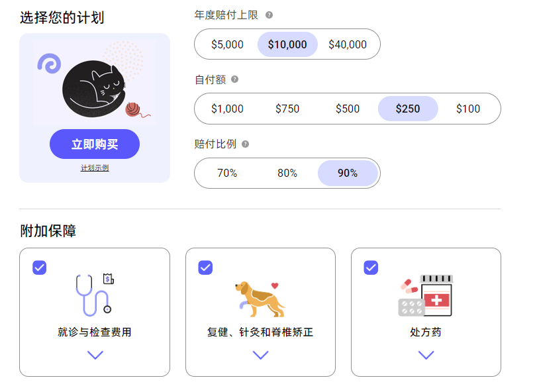Select the $100 deductible option

point(468,109)
